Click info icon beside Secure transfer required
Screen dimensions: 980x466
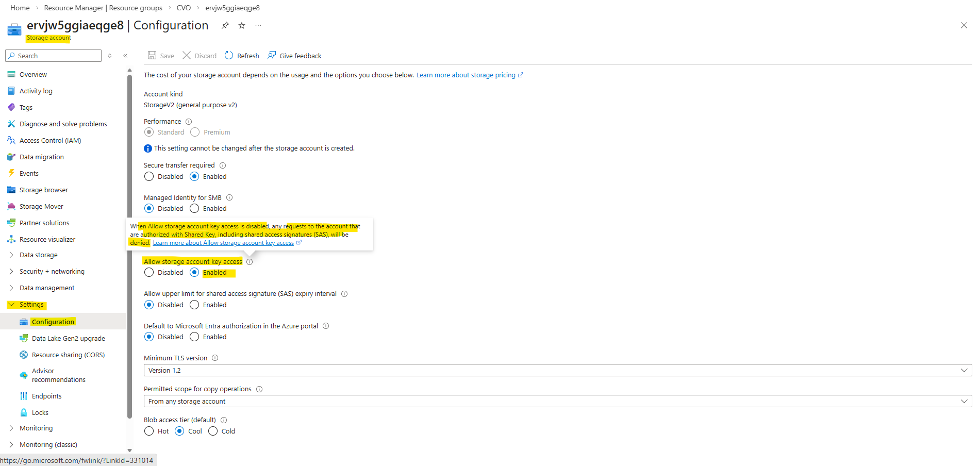tap(223, 165)
